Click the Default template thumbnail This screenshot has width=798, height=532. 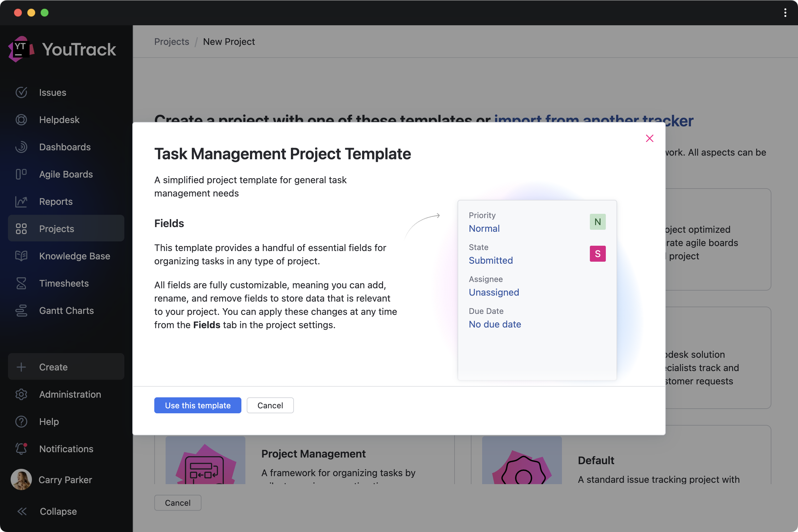(522, 460)
